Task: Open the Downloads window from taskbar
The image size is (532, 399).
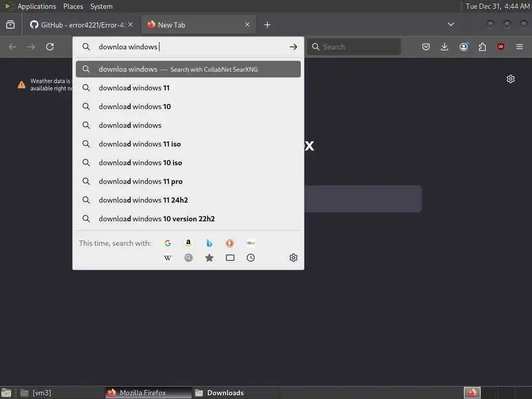Action: [235, 393]
